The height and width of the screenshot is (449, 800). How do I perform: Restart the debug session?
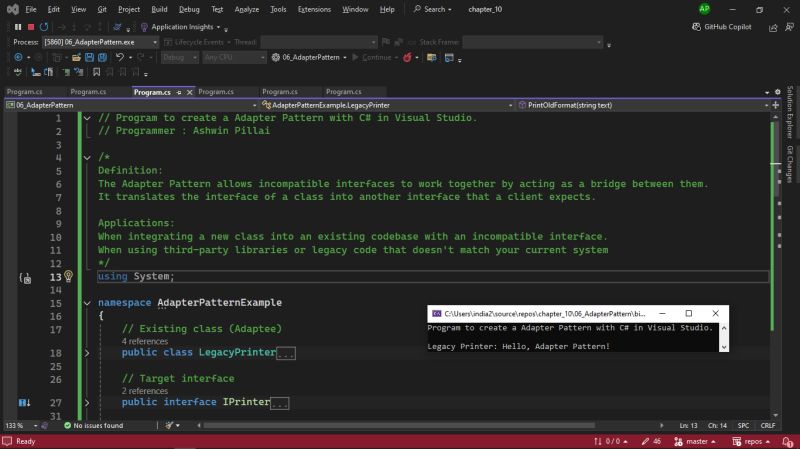click(x=44, y=27)
